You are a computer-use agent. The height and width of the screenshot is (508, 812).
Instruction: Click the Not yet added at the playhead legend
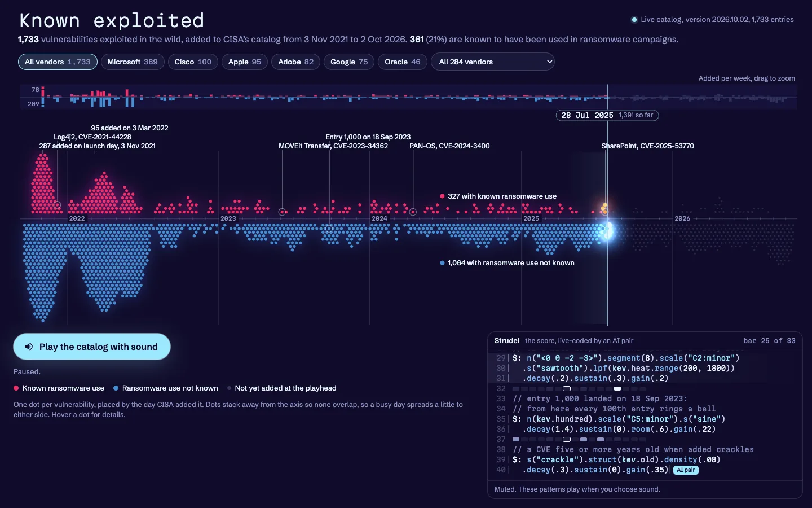click(x=281, y=388)
